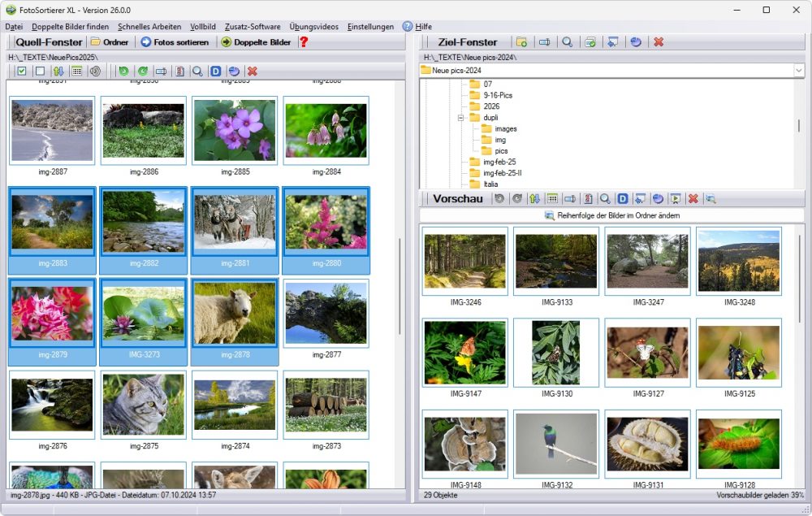Select folder 2026 in tree
The image size is (812, 516).
point(491,106)
